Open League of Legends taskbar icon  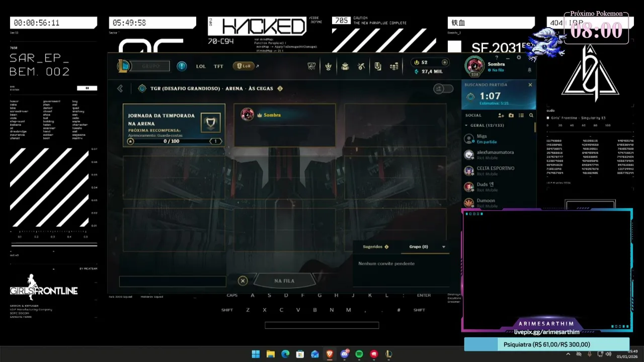(388, 354)
